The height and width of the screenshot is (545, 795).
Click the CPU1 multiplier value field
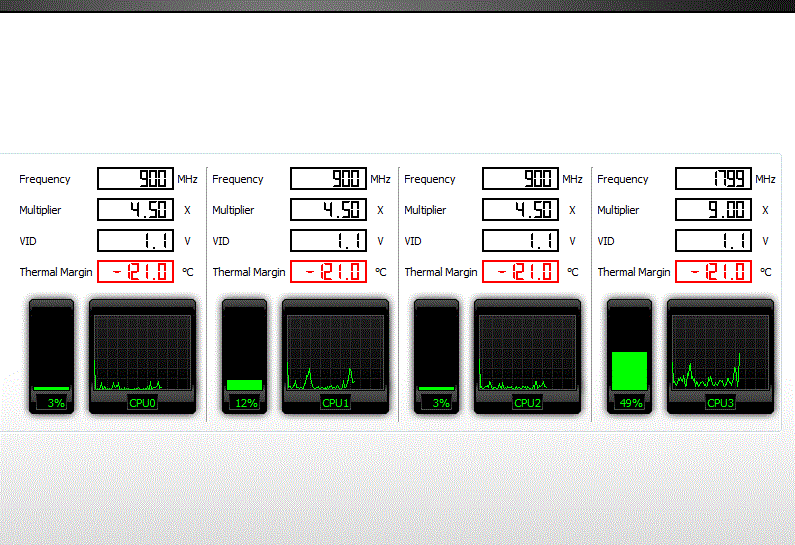point(328,209)
